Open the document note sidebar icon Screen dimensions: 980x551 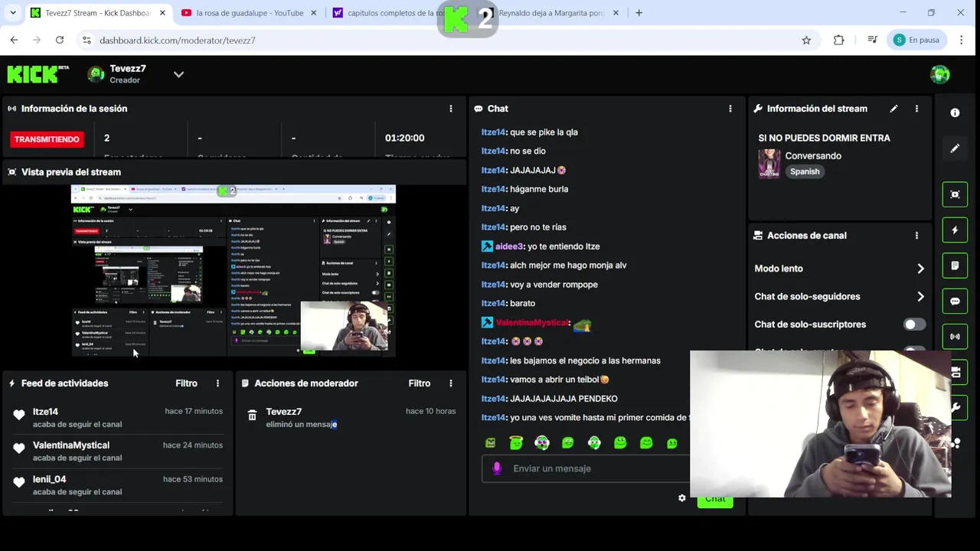(x=955, y=266)
